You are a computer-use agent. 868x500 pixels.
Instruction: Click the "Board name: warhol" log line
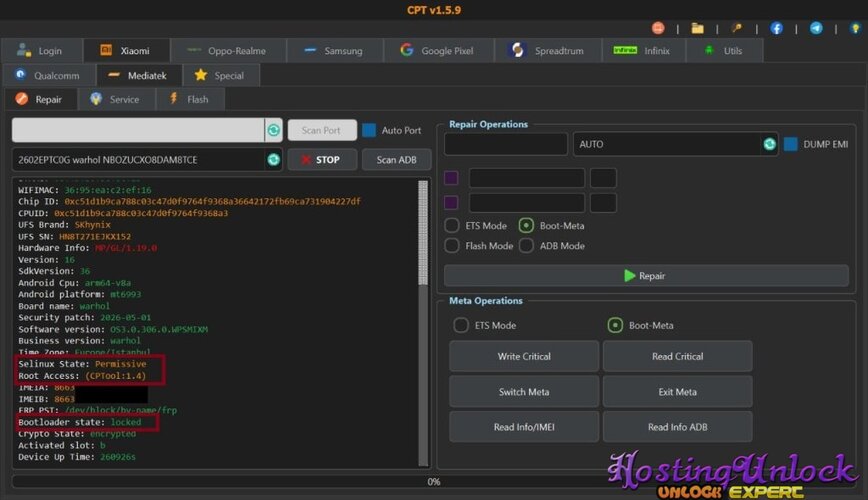tap(64, 306)
